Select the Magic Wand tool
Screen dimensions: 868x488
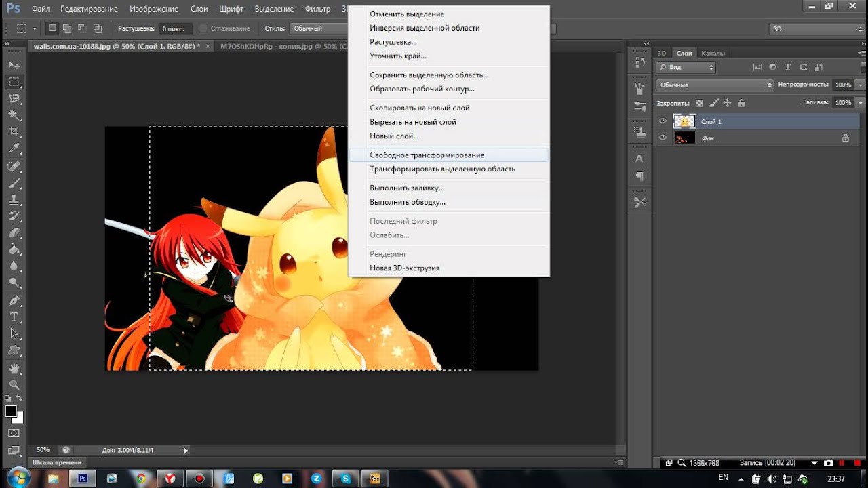pyautogui.click(x=14, y=115)
